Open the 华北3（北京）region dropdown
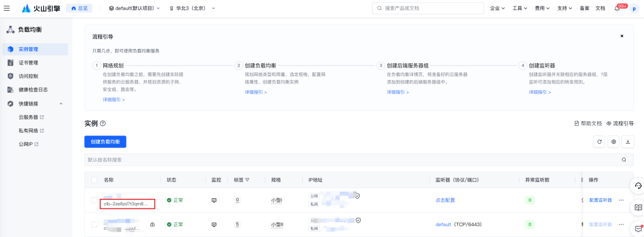Screen dimensions: 644x237 point(192,8)
